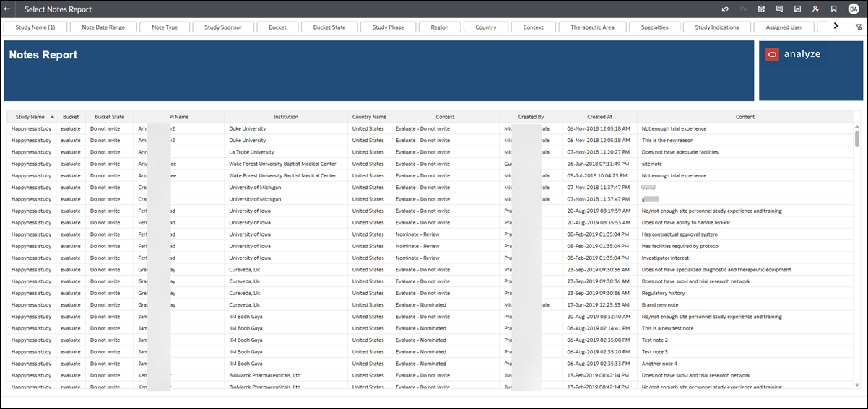Select 'Test note 3' content cell
The width and height of the screenshot is (868, 409).
pos(745,351)
